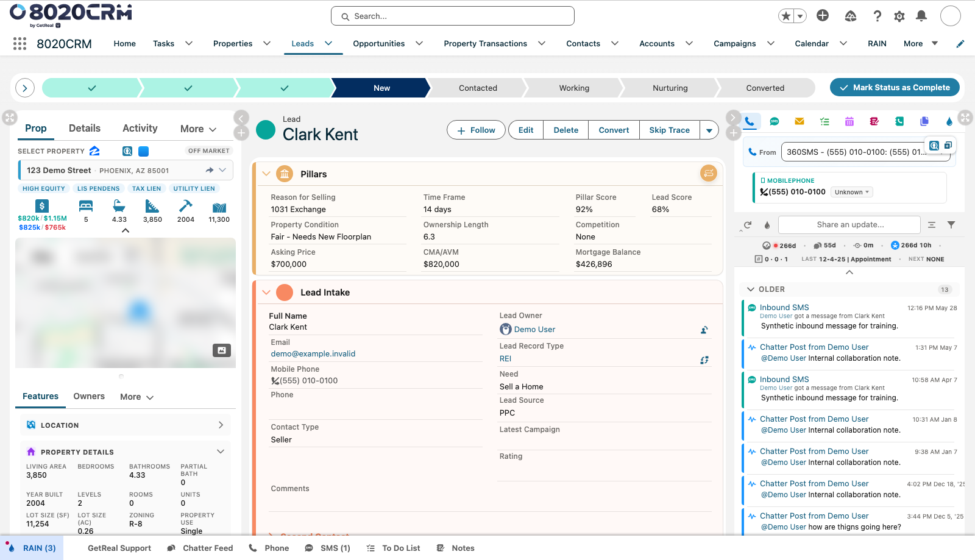
Task: Open the Zillow icon next to Select Property
Action: click(94, 151)
